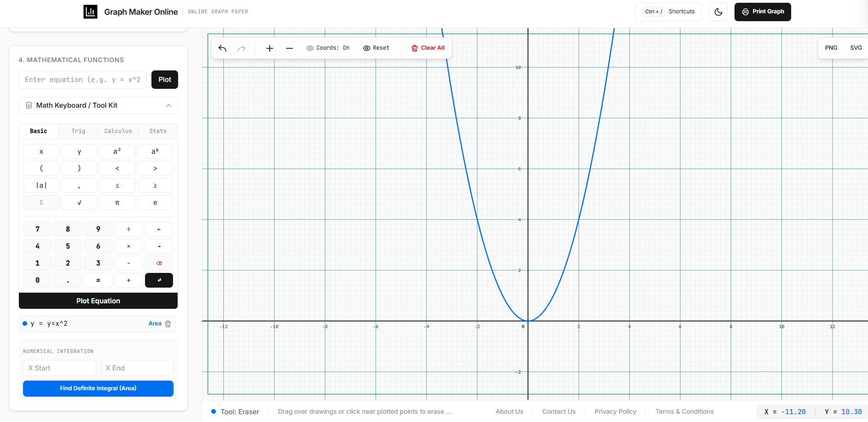Screen dimensions: 868x422
Task: Insert the minus operator key
Action: coord(128,263)
